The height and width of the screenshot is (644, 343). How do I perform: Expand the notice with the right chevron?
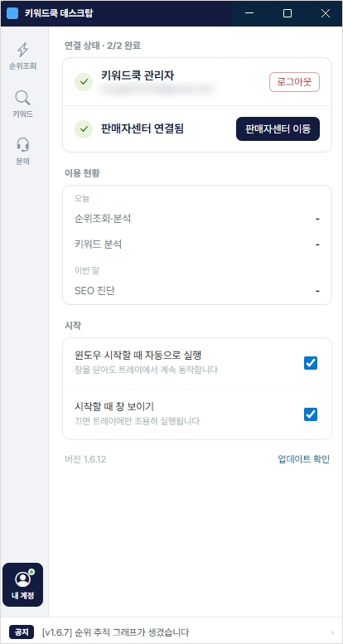332,632
